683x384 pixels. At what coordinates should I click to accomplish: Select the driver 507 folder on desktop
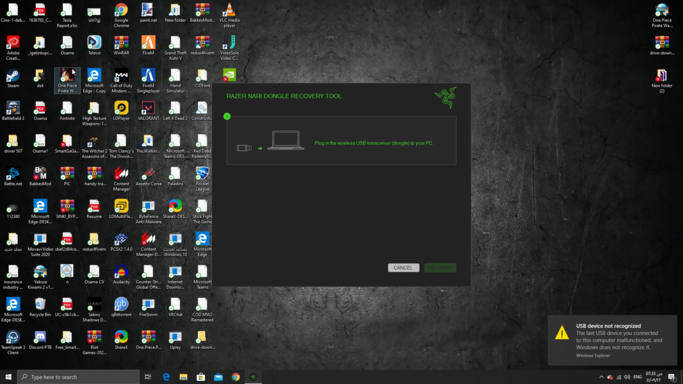13,144
